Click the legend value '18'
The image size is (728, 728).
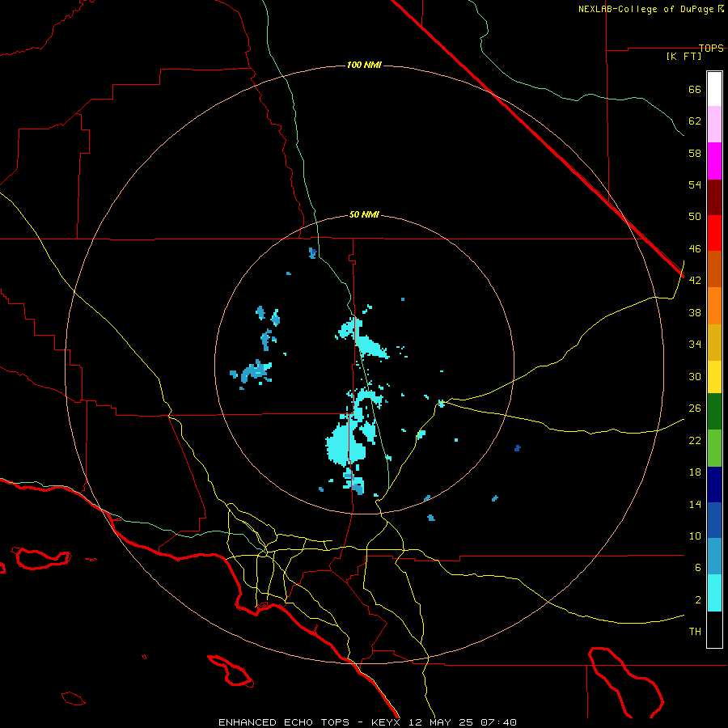tap(695, 472)
